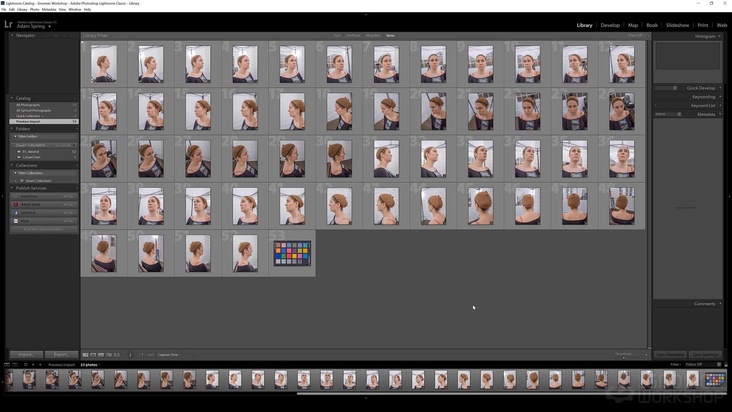Viewport: 732px width, 412px height.
Task: Open the toolbar content options arrow
Action: click(x=646, y=355)
